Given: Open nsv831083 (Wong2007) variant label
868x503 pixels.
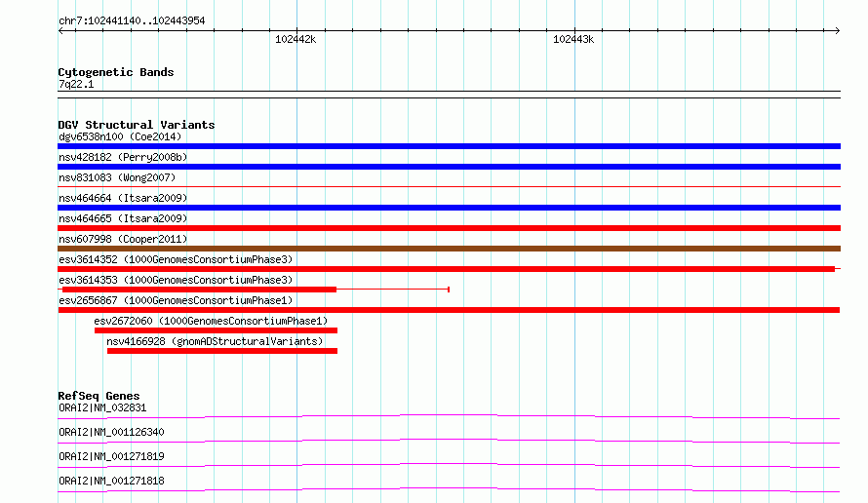Looking at the screenshot, I should pos(117,177).
